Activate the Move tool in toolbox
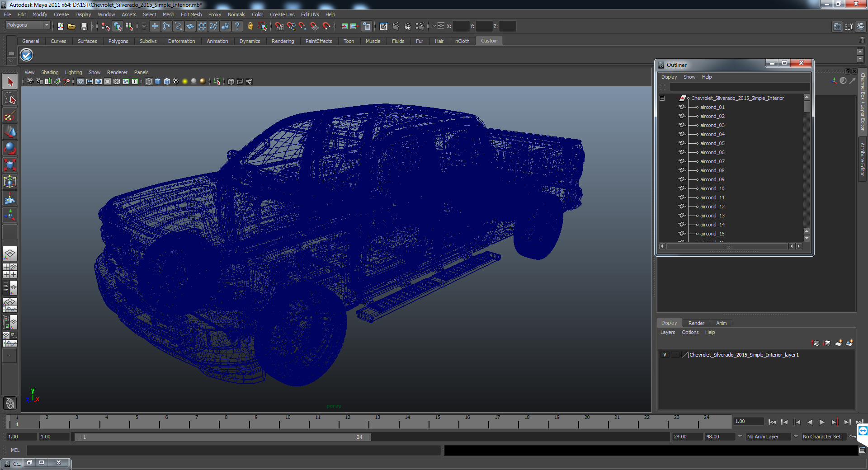868x470 pixels. [x=10, y=132]
